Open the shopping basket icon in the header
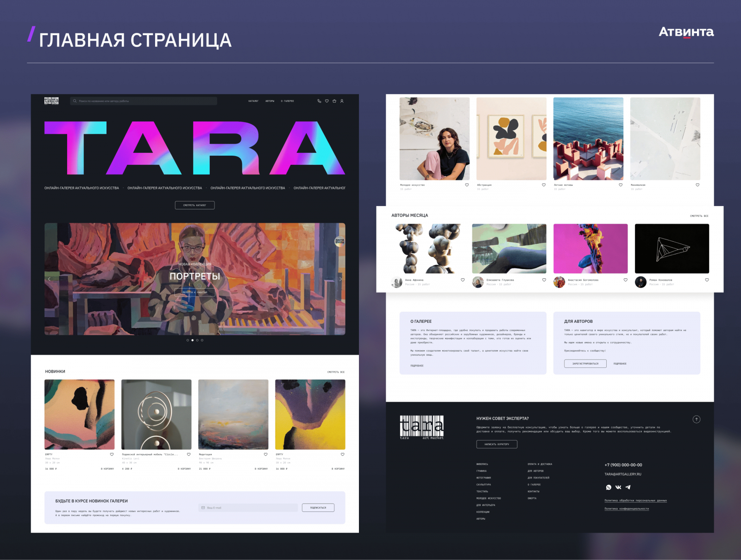 coord(334,101)
